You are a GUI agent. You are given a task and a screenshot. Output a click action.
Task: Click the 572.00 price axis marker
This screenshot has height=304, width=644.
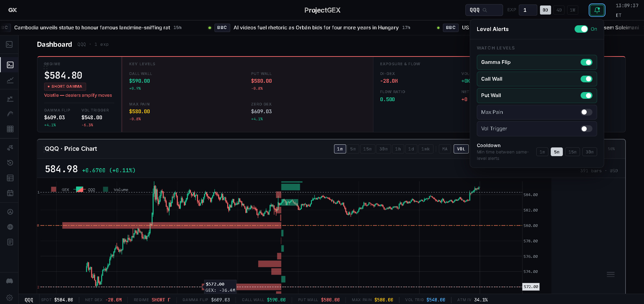(531, 287)
